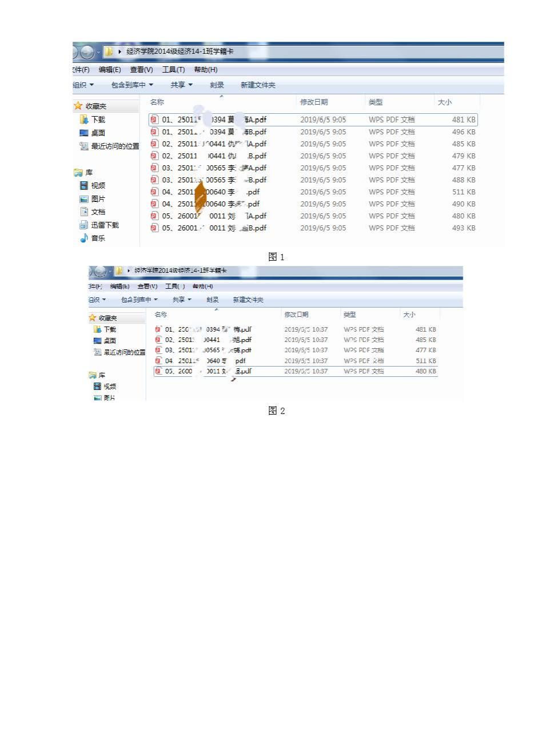Click the 新建文件夹 button in Figure 1

point(258,85)
